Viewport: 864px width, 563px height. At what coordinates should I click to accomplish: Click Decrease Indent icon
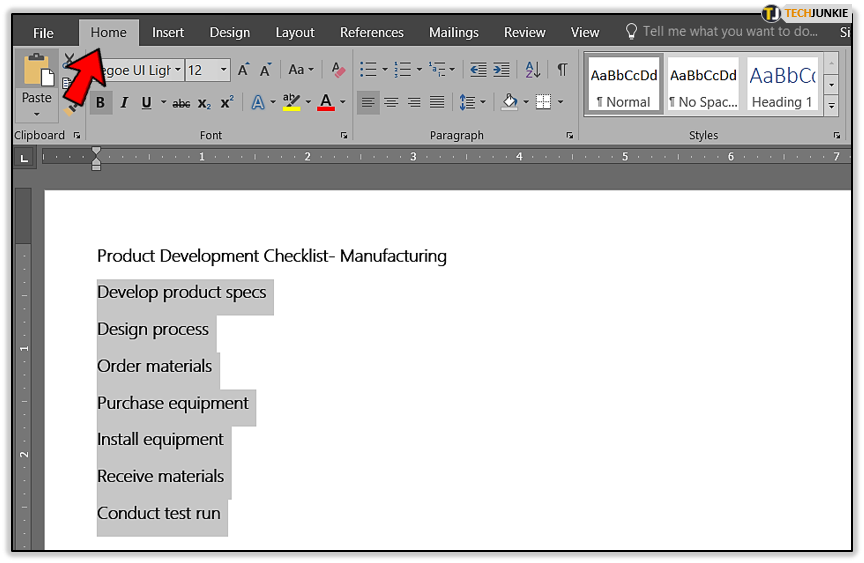478,69
